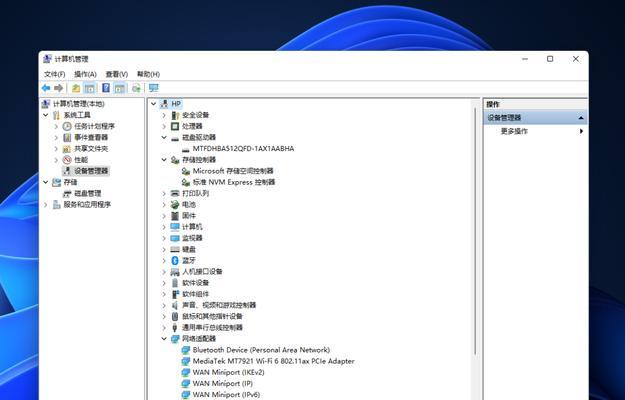Expand the 服务和应用程序 tree node
This screenshot has height=400, width=625.
[x=45, y=205]
